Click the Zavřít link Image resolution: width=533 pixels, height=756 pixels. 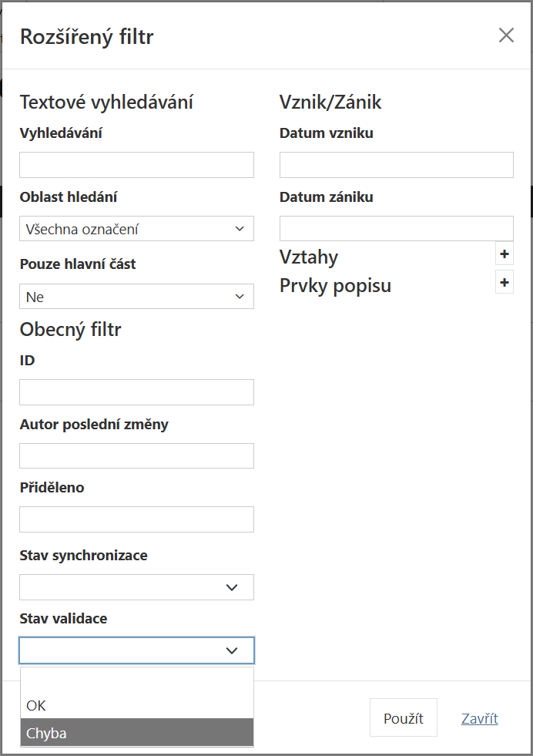pyautogui.click(x=479, y=717)
